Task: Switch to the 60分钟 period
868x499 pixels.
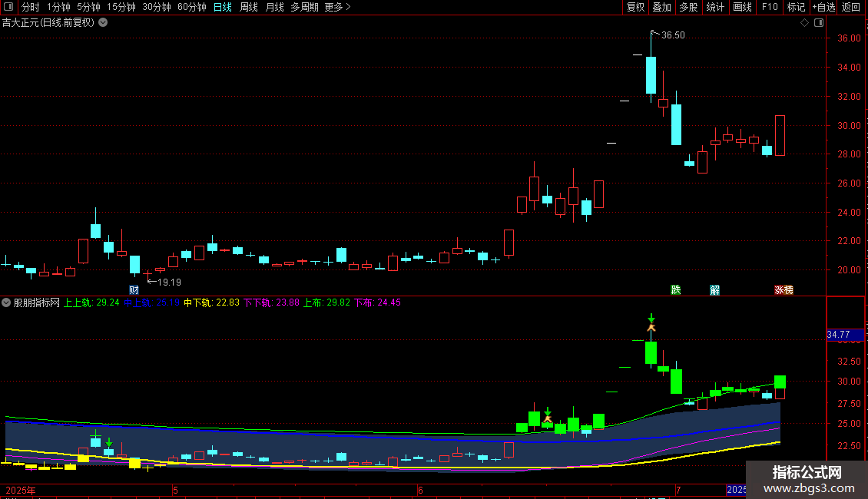Action: (x=191, y=7)
